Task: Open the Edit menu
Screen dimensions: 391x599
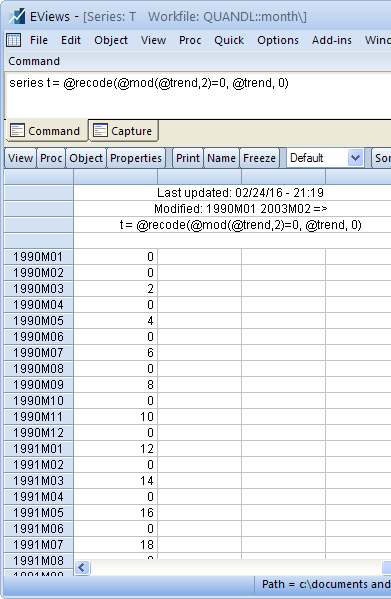Action: 71,40
